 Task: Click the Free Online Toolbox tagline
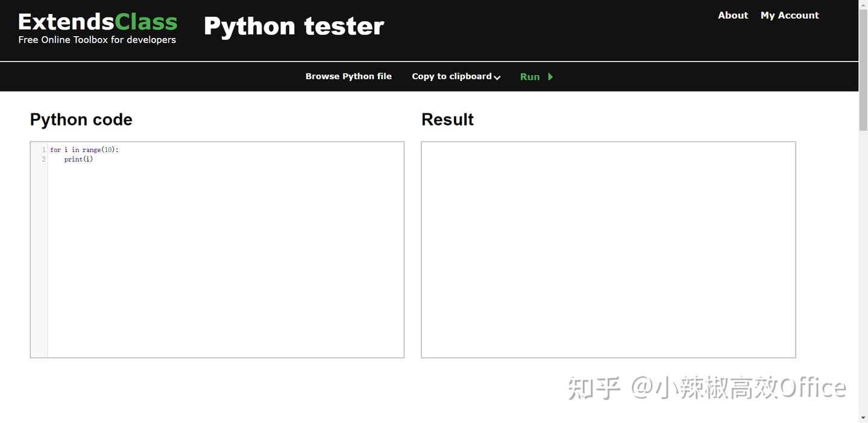point(97,39)
